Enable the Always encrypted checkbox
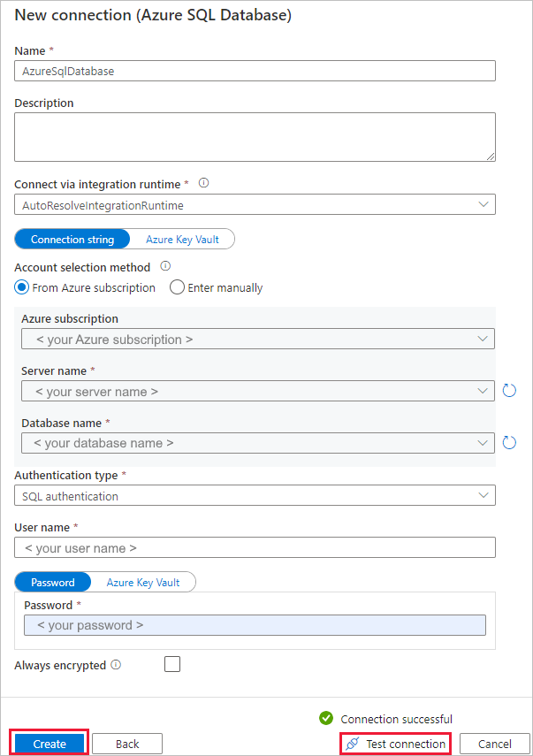Viewport: 533px width, 756px height. [171, 664]
